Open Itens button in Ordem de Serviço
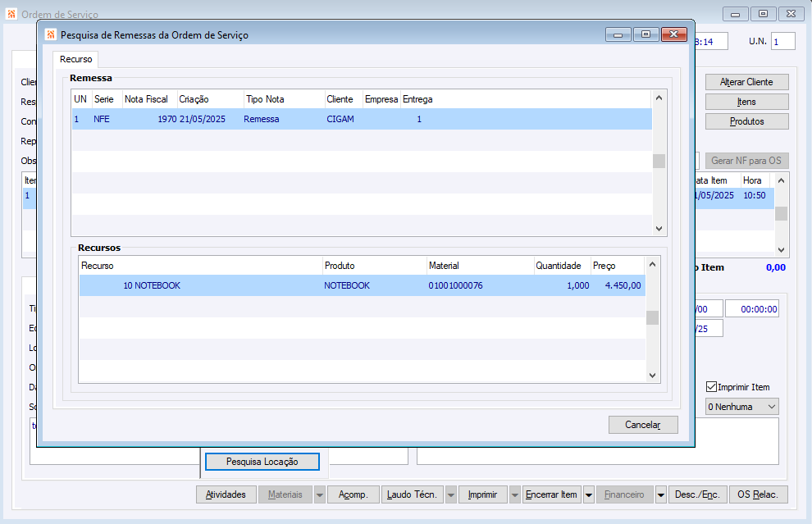812x524 pixels. click(x=746, y=102)
